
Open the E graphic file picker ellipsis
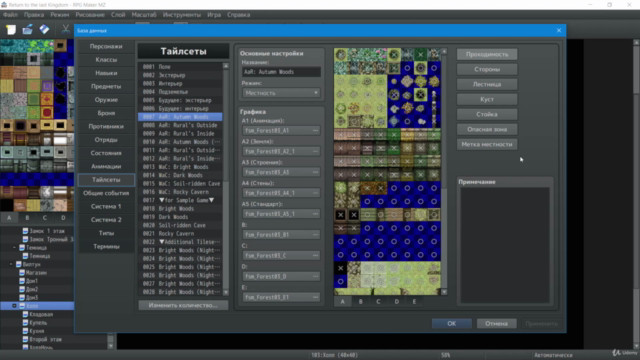(x=316, y=297)
